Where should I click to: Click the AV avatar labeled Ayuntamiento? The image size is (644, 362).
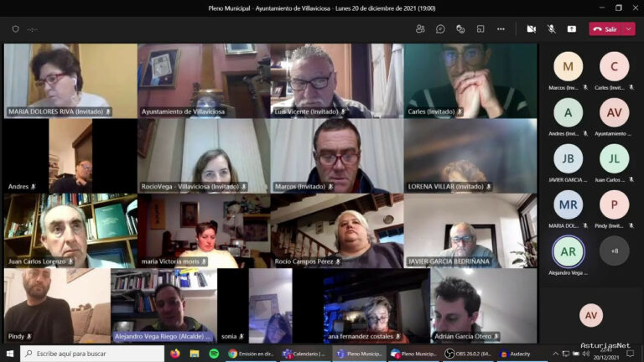click(x=614, y=112)
